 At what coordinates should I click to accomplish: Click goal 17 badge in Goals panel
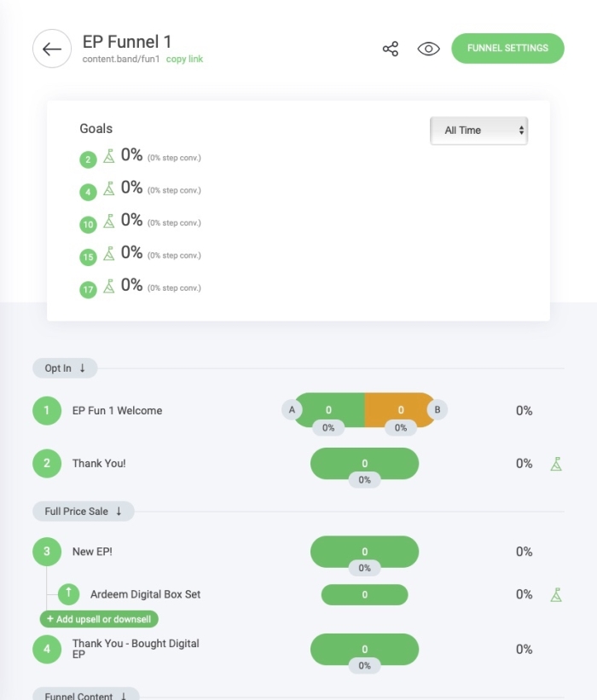tap(88, 289)
